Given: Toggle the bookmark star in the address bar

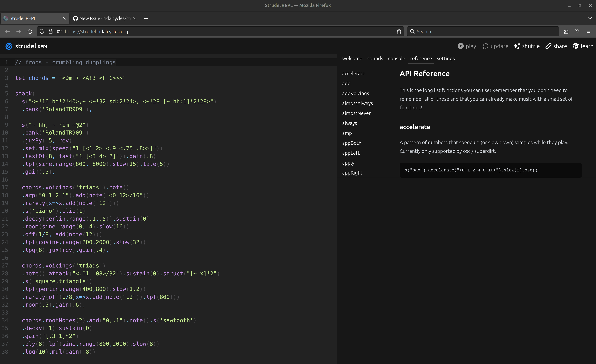Looking at the screenshot, I should 399,31.
